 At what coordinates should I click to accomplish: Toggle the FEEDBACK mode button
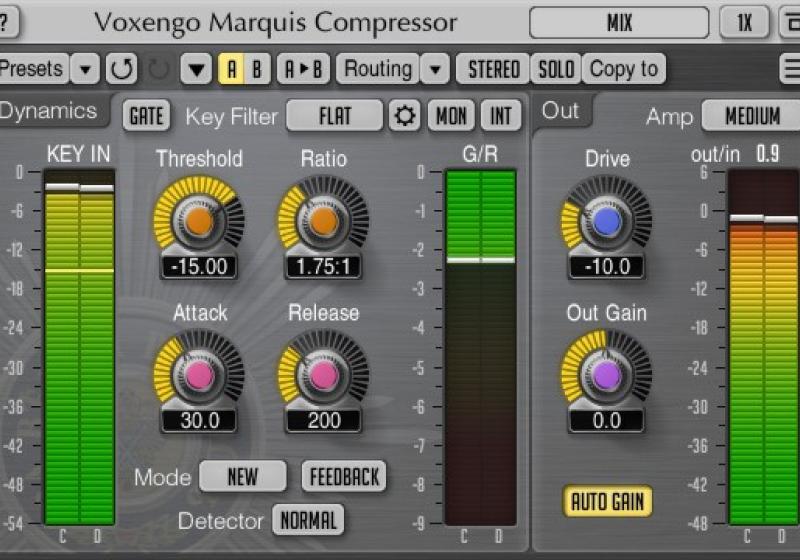click(x=344, y=476)
